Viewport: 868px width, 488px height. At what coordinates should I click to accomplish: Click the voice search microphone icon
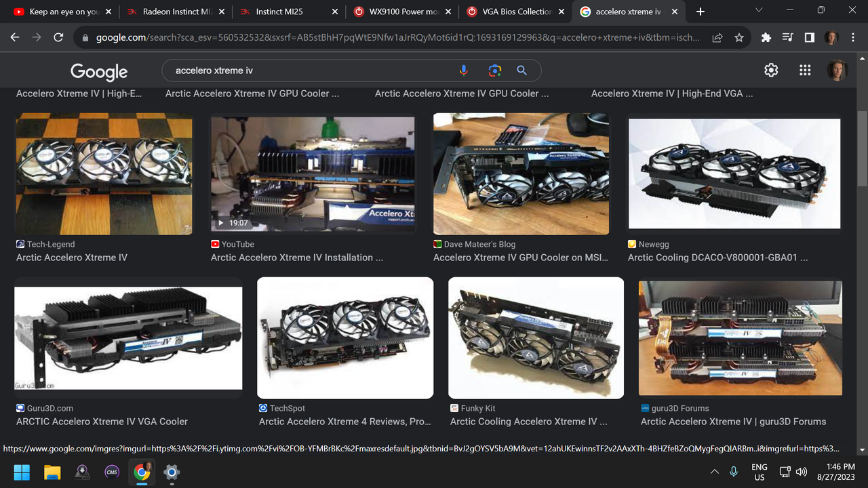(x=464, y=70)
